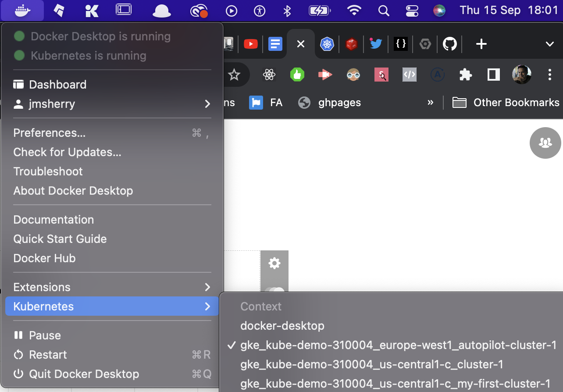Image resolution: width=563 pixels, height=392 pixels.
Task: Click the hat-shaped menu bar icon
Action: pyautogui.click(x=161, y=11)
